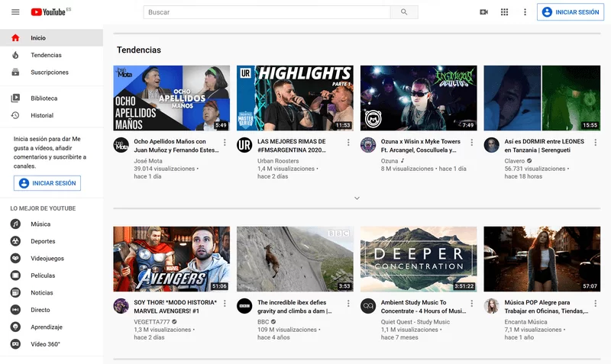The height and width of the screenshot is (364, 611).
Task: Open Quiet Quest channel avatar
Action: 368,306
